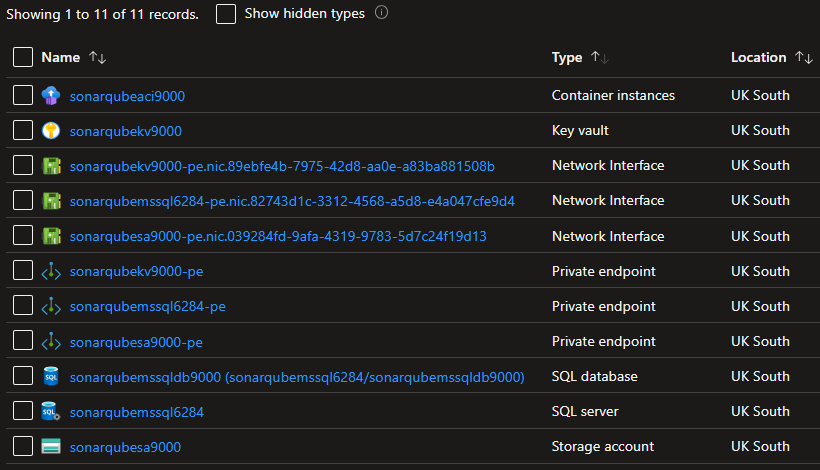Open the sonarqubekv9000 key vault link
820x470 pixels.
[x=126, y=131]
